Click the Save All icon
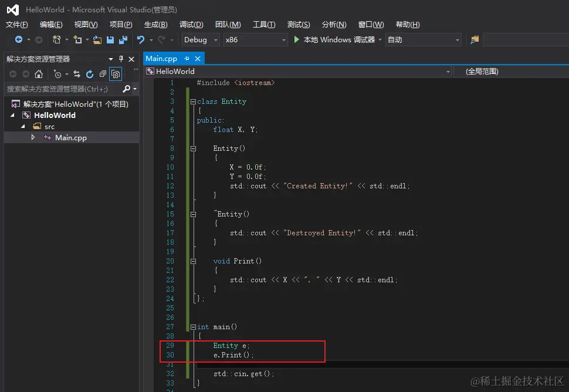 click(123, 39)
